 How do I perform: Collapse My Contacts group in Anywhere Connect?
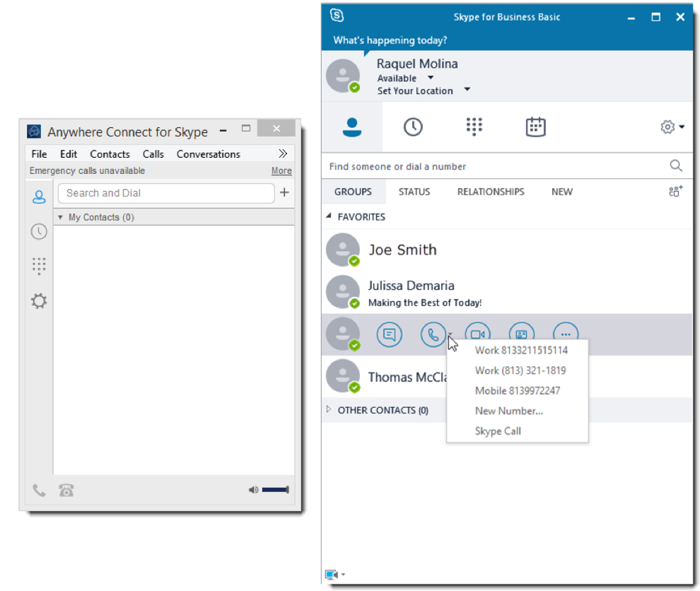click(60, 218)
